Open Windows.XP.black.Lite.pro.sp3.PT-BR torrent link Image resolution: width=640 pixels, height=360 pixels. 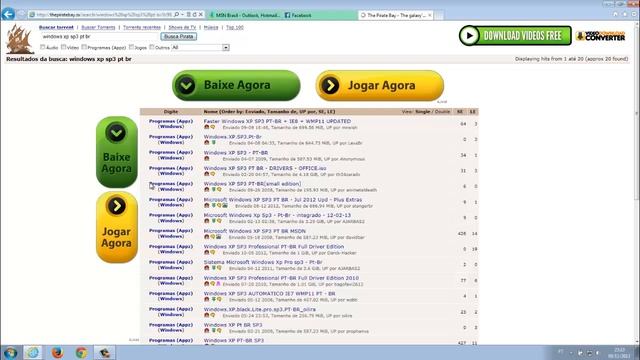260,309
